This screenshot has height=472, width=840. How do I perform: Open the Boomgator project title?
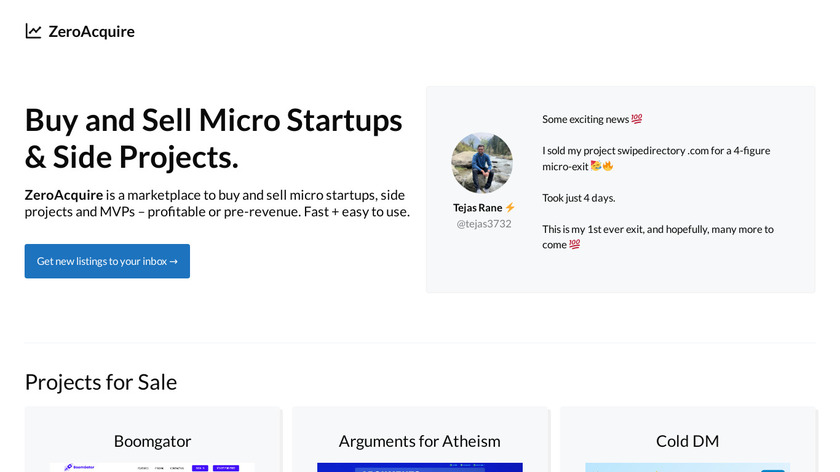tap(152, 441)
